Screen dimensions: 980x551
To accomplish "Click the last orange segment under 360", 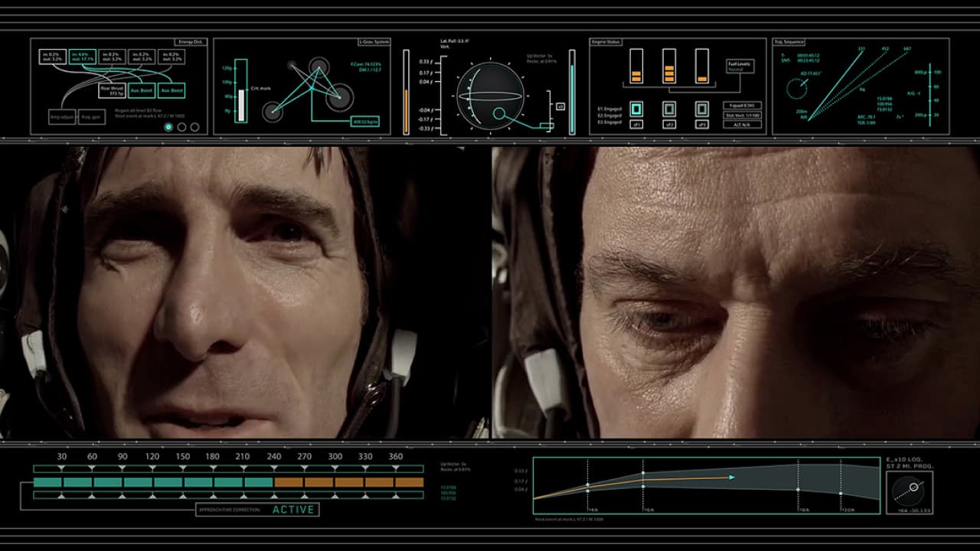I will [x=409, y=482].
